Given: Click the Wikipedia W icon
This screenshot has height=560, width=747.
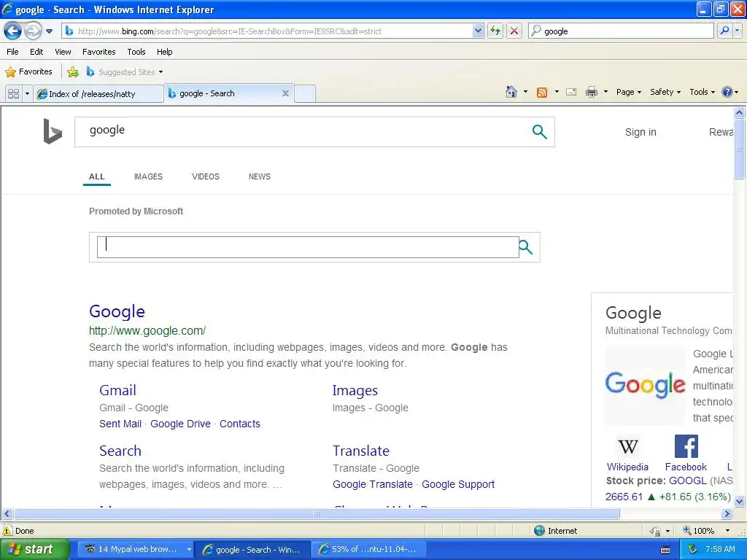Looking at the screenshot, I should click(627, 446).
